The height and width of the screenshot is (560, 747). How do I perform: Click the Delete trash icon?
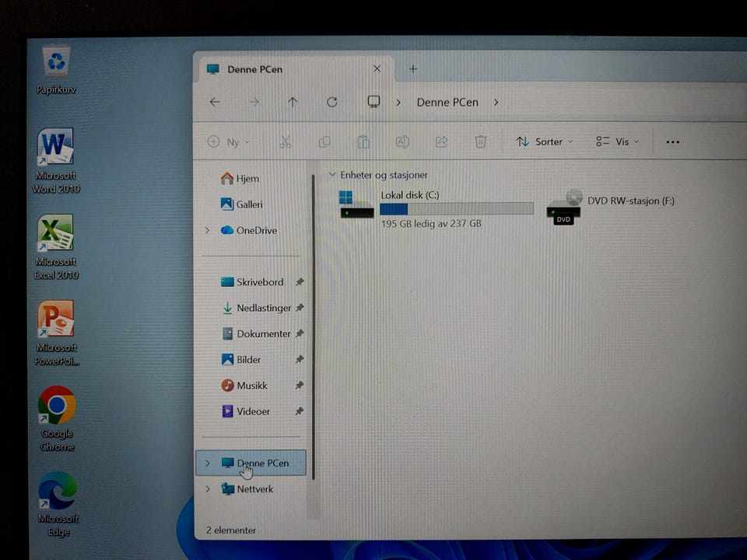point(481,142)
